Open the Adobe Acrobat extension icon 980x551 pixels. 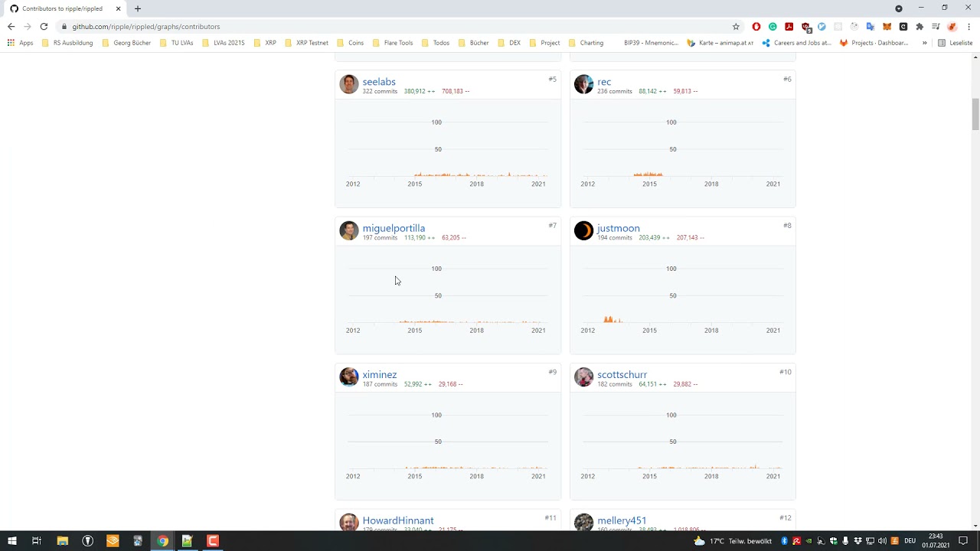(789, 26)
